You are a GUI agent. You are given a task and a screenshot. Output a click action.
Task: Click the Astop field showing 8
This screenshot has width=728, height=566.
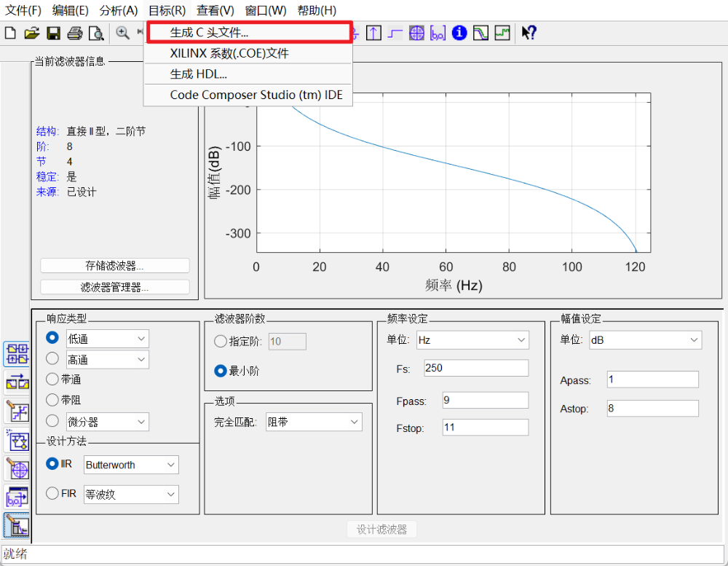[x=652, y=409]
